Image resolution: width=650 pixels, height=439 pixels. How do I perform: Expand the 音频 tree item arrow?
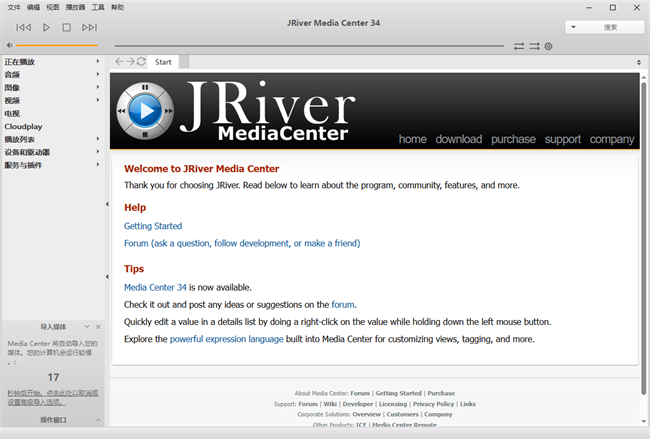coord(98,75)
